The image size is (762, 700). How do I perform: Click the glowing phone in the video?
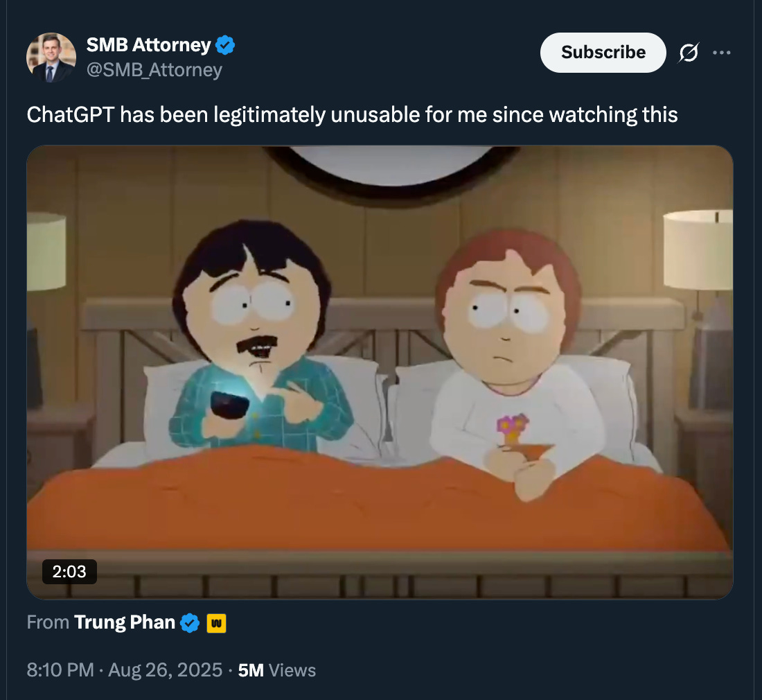coord(230,403)
